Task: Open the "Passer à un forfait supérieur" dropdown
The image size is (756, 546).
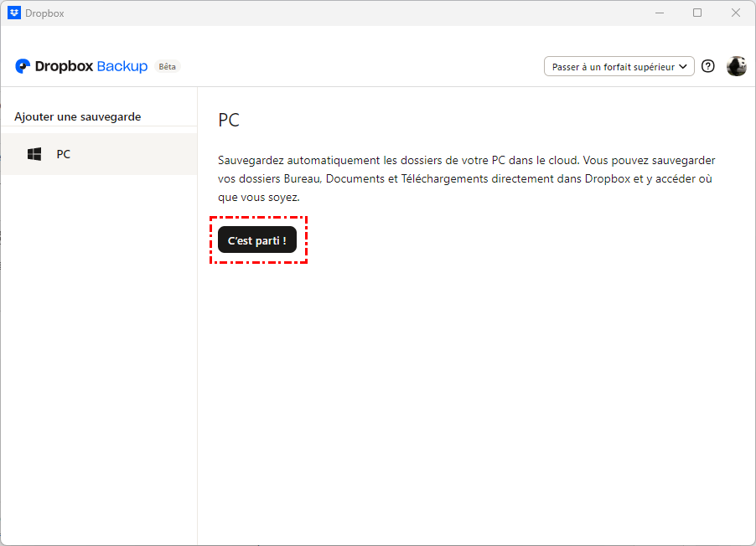Action: click(x=619, y=66)
